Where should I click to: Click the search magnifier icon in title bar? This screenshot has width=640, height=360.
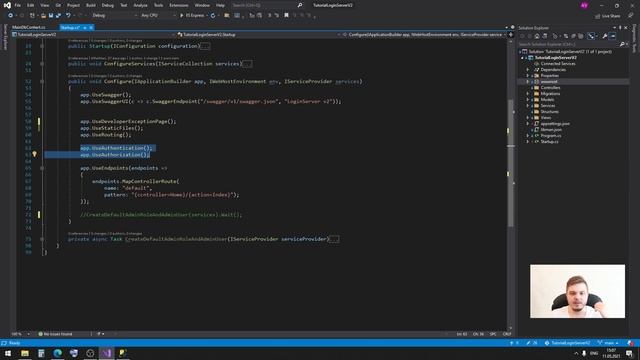tap(300, 5)
